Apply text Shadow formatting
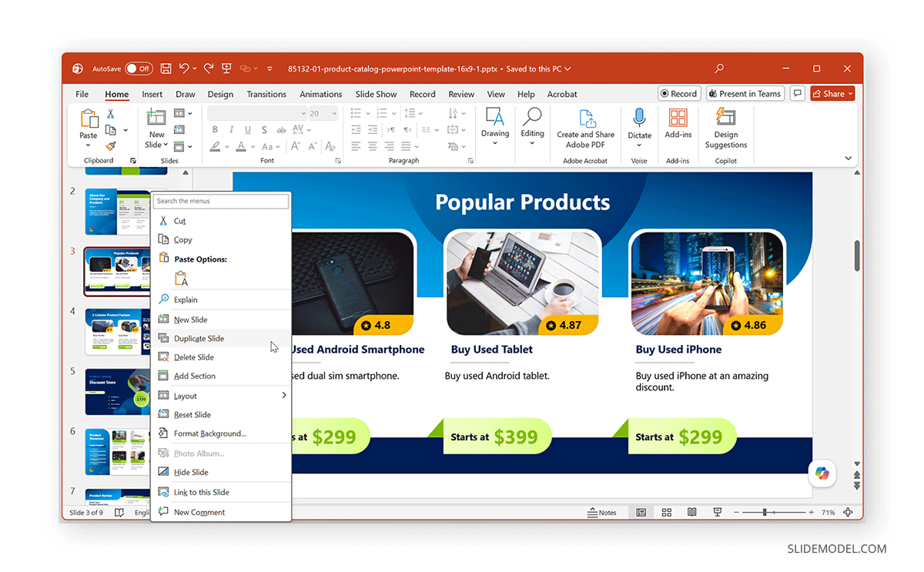924x572 pixels. (264, 129)
